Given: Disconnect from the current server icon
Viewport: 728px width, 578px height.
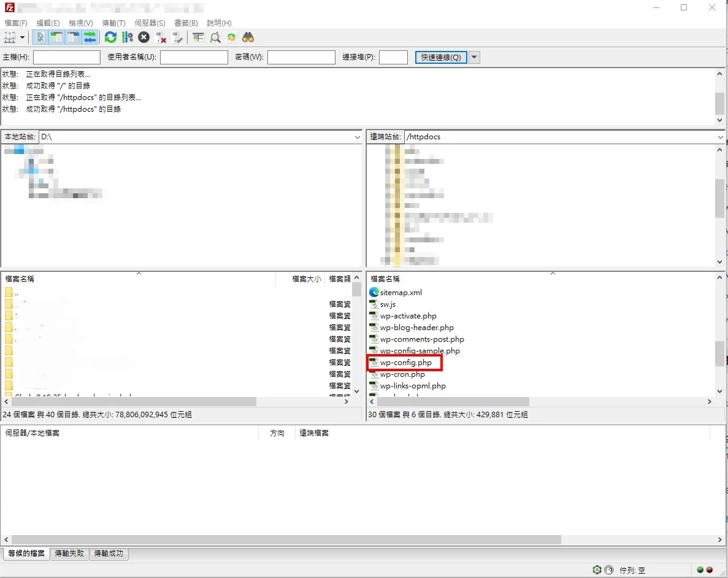Looking at the screenshot, I should coord(161,37).
